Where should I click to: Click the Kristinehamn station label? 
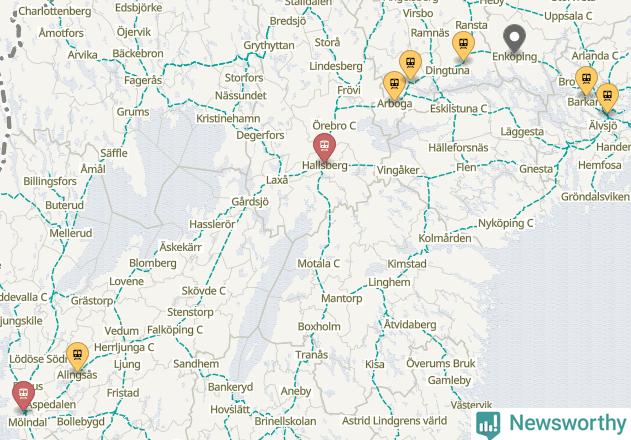click(x=228, y=119)
